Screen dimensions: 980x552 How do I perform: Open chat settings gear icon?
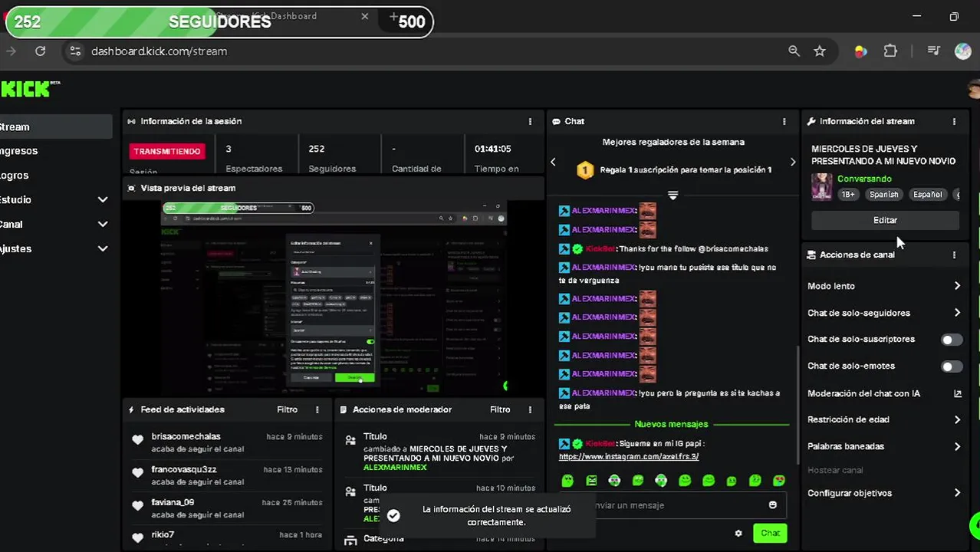coord(738,533)
